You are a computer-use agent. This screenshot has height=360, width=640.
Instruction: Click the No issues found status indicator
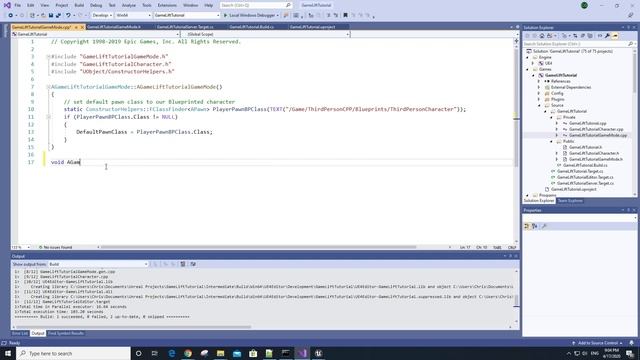click(x=55, y=247)
